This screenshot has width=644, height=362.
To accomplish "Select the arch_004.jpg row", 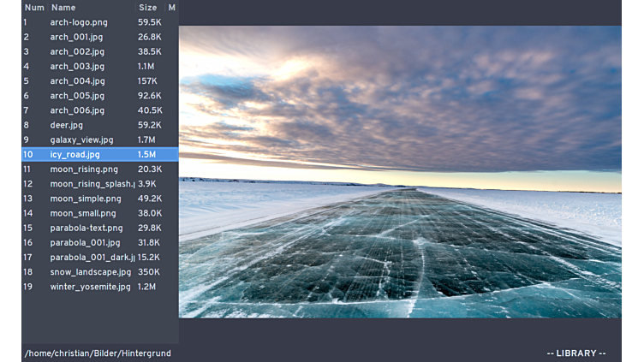I will 76,81.
